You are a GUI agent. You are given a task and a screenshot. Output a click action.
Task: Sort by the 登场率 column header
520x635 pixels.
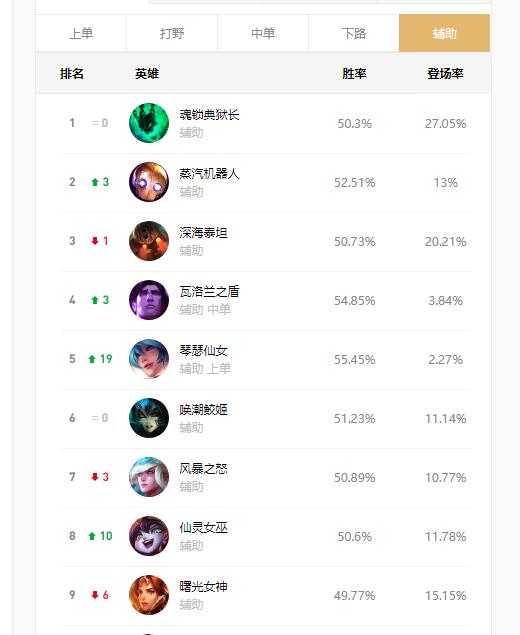445,74
